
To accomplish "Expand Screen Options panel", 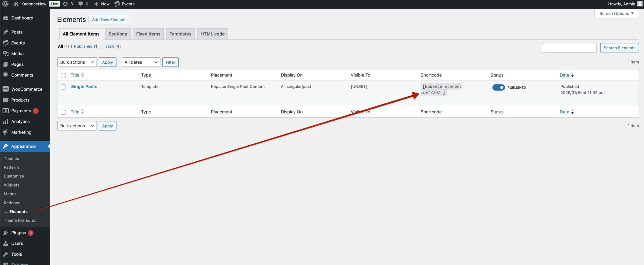I will [616, 13].
